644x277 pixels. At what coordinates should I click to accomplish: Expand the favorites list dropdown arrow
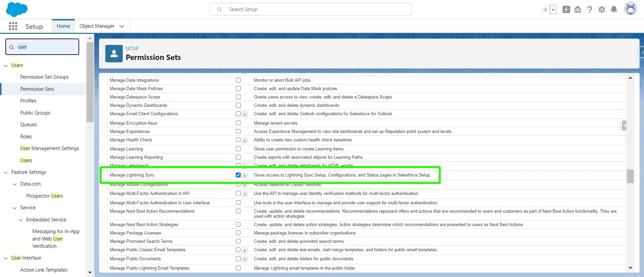tap(553, 10)
